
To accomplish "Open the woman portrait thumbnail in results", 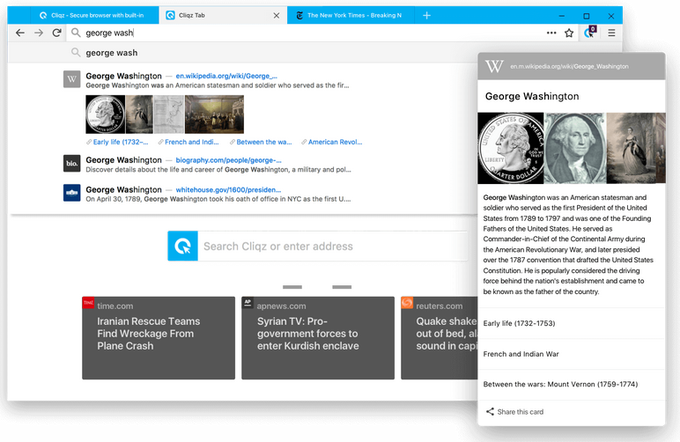I will pyautogui.click(x=139, y=114).
